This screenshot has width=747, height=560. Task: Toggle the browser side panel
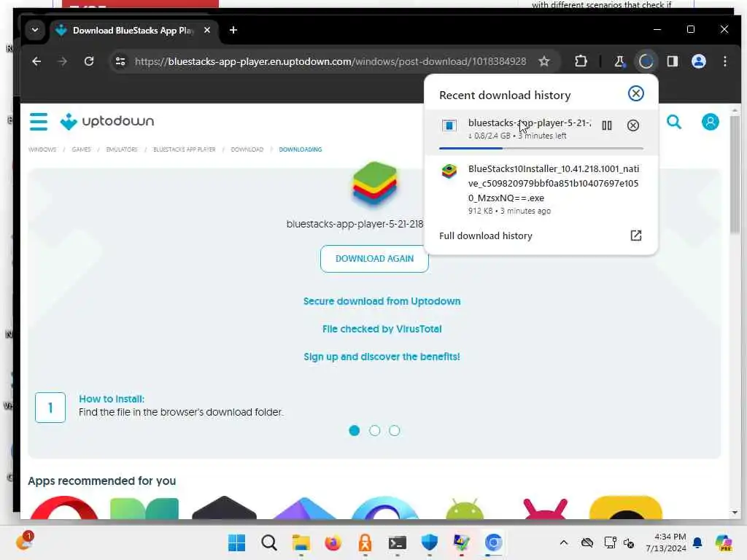coord(672,61)
